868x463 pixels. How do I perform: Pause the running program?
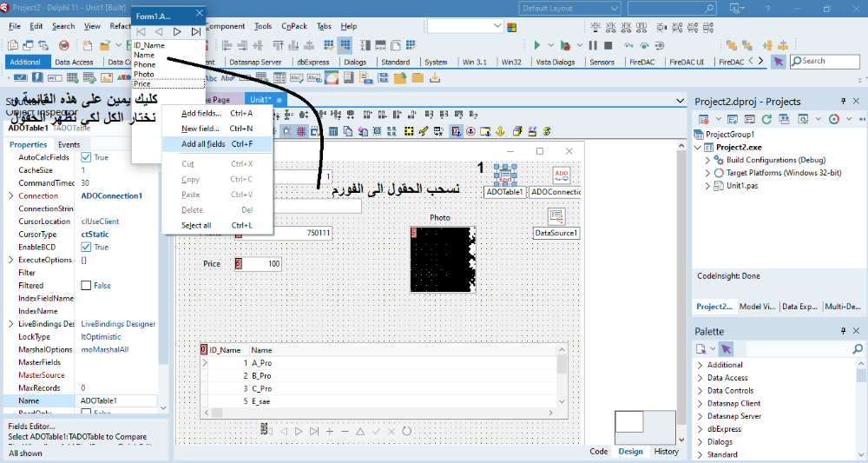point(593,45)
